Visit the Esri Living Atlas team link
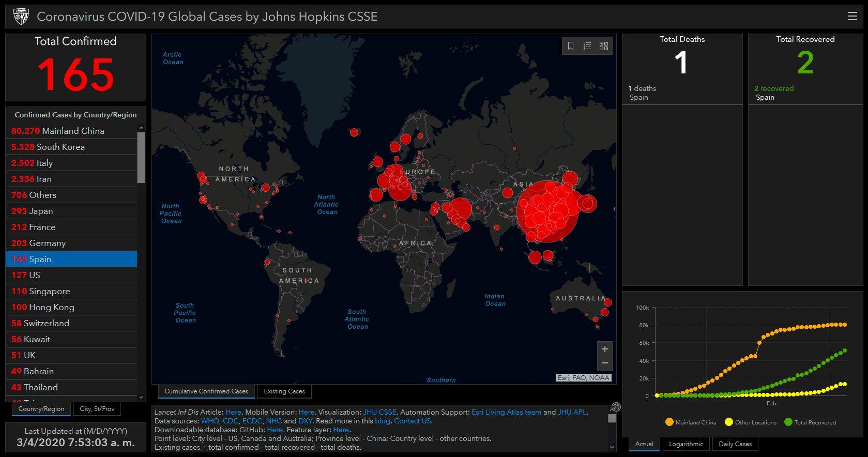The height and width of the screenshot is (457, 868). (x=506, y=413)
